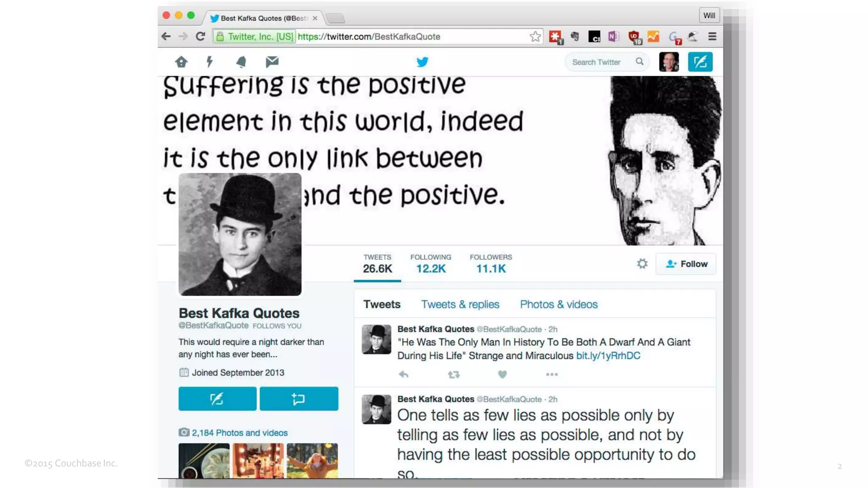Open the Notifications bell icon
The height and width of the screenshot is (488, 868).
[241, 62]
